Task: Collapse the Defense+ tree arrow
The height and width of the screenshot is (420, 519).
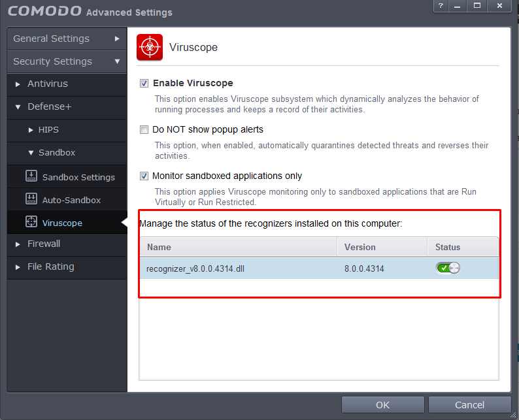Action: (18, 107)
